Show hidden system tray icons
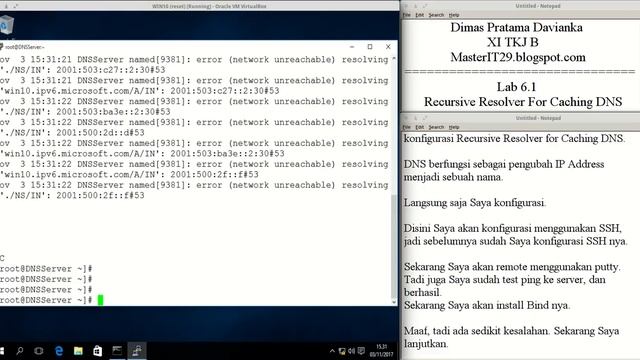 [x=332, y=351]
